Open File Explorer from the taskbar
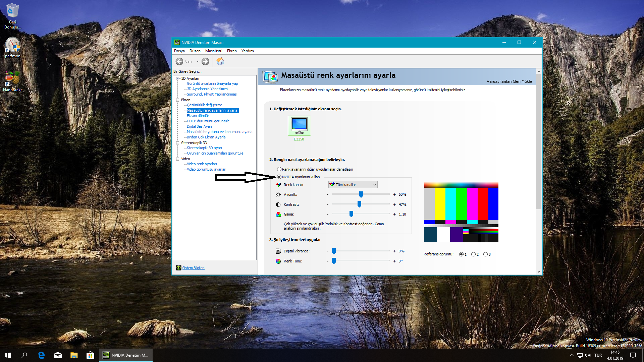The image size is (644, 362). pos(74,355)
